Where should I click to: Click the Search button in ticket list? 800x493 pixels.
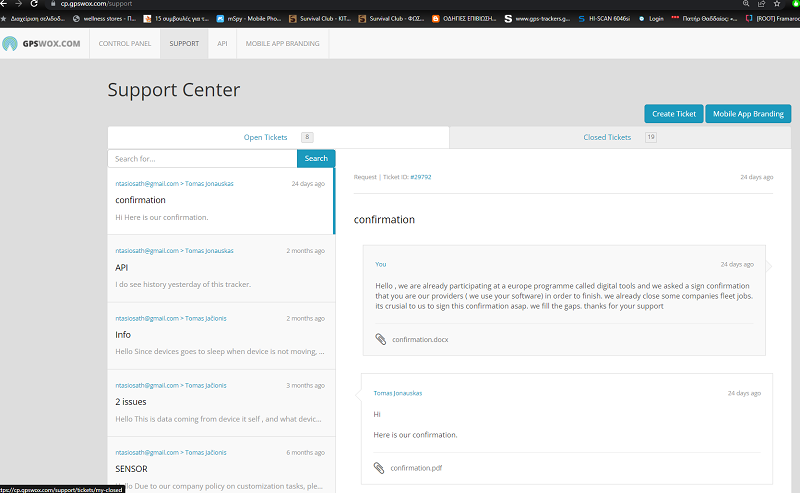tap(316, 158)
